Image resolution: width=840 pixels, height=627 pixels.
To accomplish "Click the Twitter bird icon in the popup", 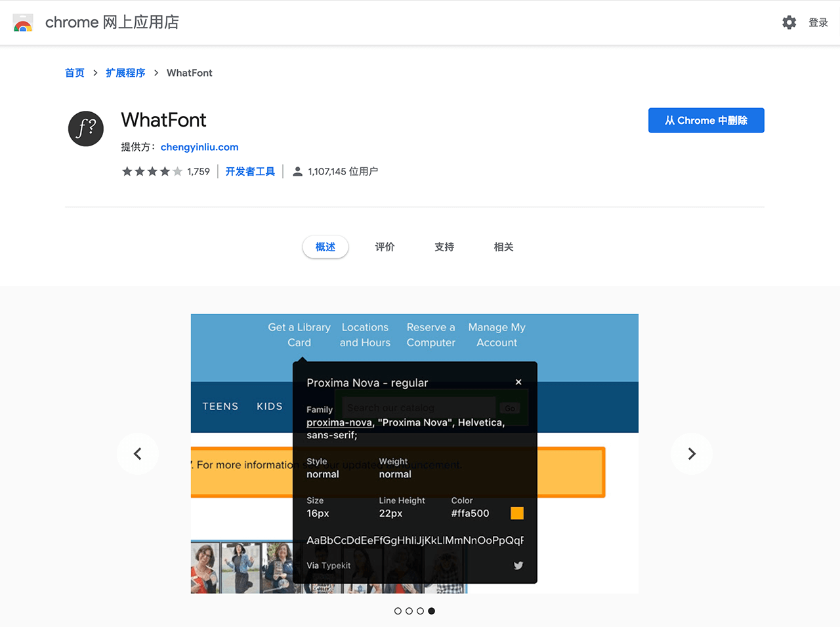I will [x=518, y=565].
